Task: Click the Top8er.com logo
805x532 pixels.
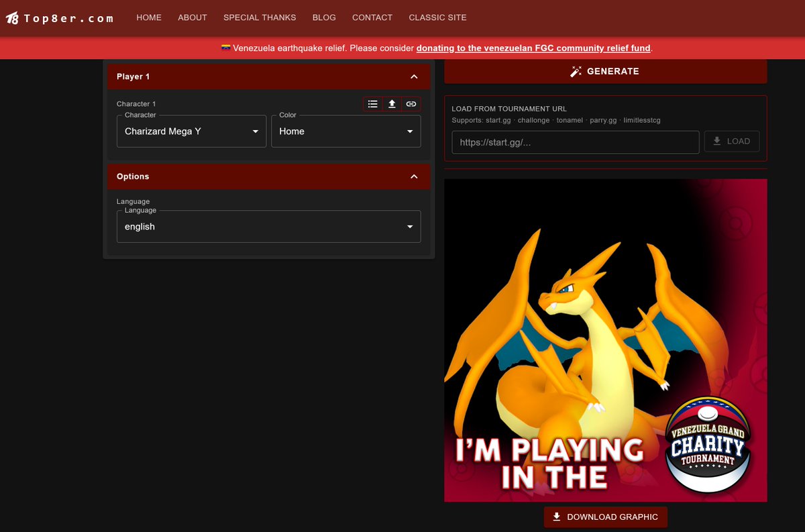Action: click(60, 18)
